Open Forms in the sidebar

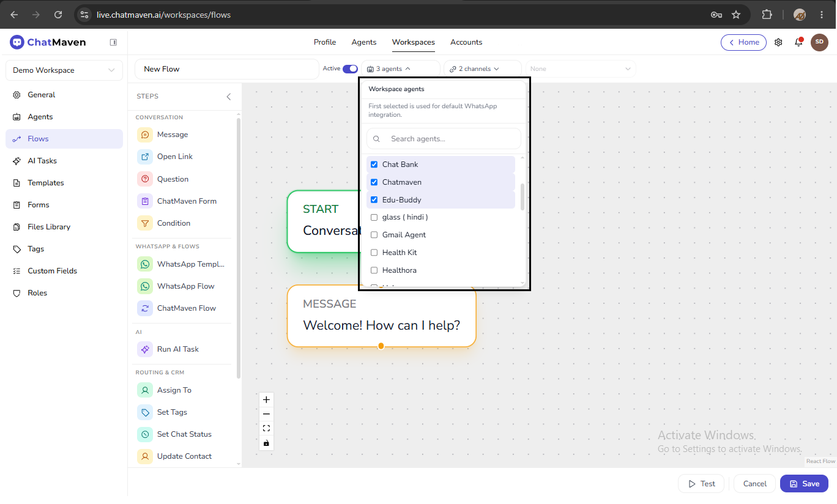64,205
